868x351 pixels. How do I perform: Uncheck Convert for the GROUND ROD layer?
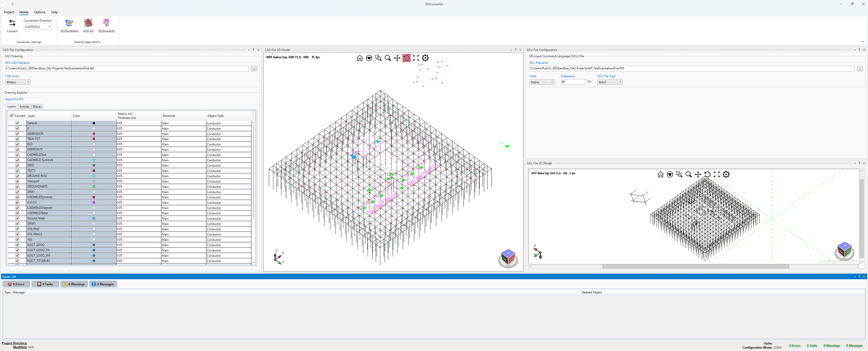pyautogui.click(x=17, y=176)
